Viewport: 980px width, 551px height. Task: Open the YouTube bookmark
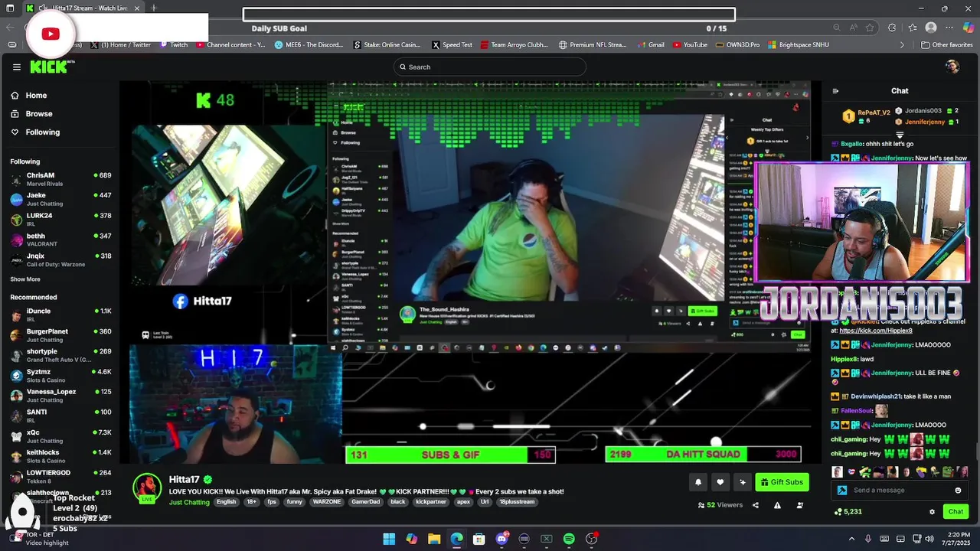coord(690,45)
